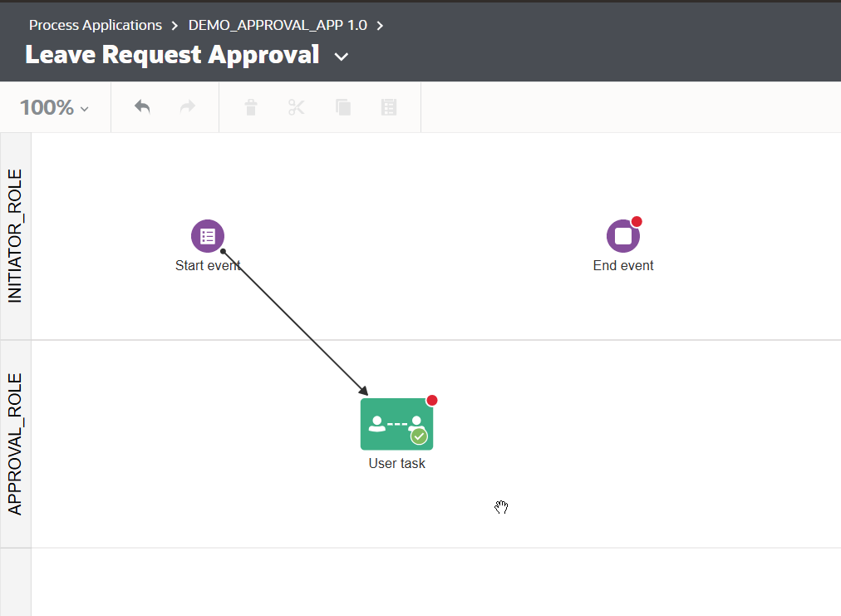Click the 'User task' text label
The height and width of the screenshot is (616, 841).
coord(396,464)
